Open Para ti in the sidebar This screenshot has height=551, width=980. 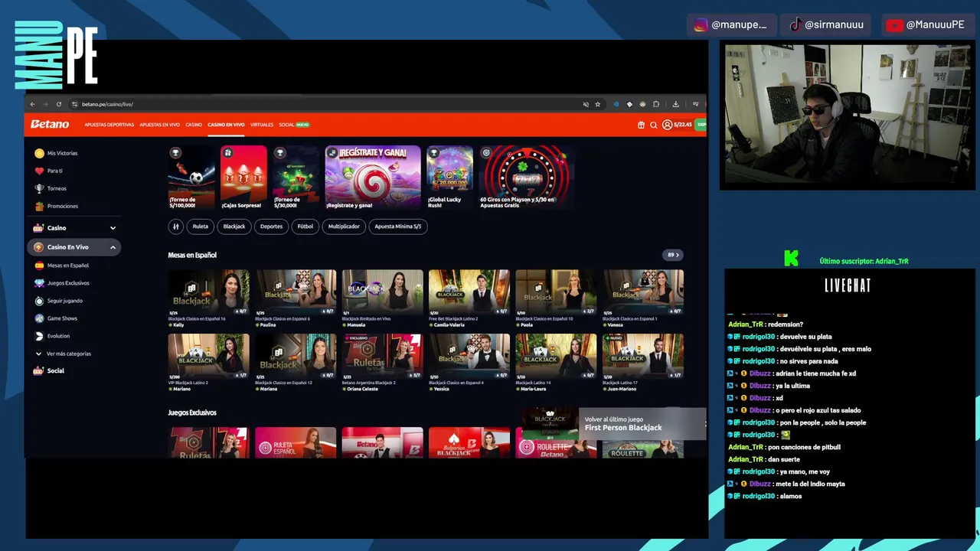click(55, 171)
